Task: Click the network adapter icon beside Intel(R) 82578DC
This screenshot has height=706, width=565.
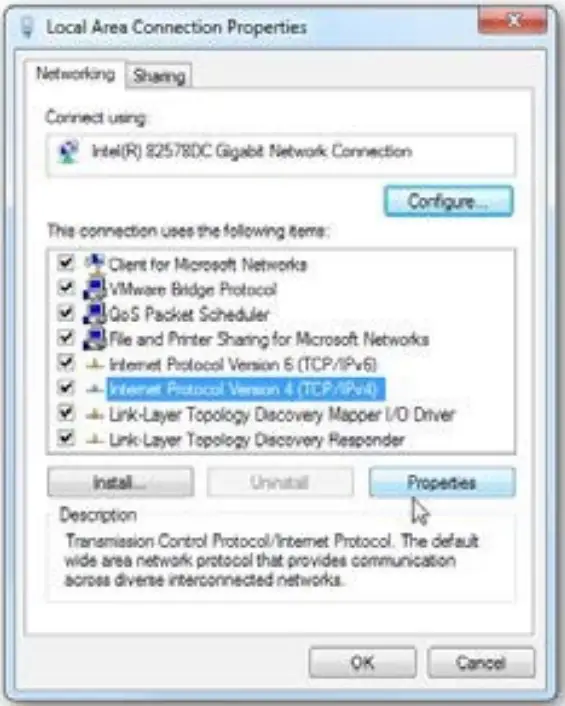Action: tap(69, 151)
